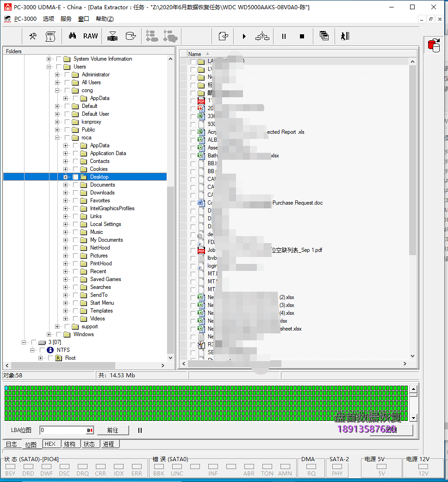
Task: Click the scroll report toolbar icon
Action: tap(50, 36)
